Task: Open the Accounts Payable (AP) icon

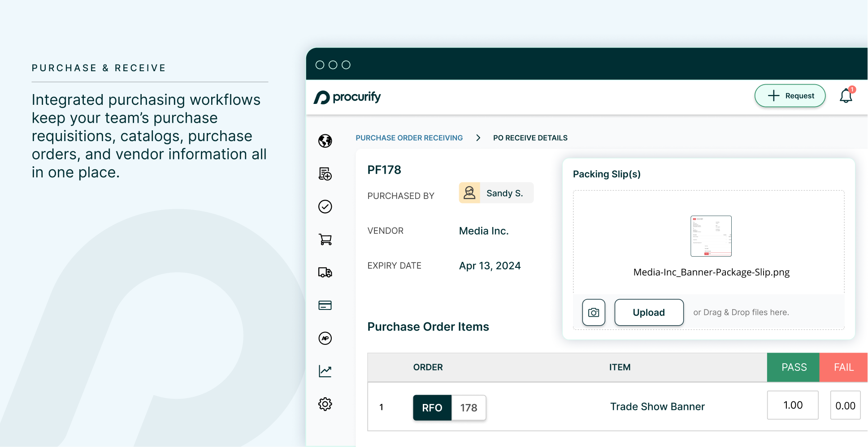Action: [x=325, y=338]
